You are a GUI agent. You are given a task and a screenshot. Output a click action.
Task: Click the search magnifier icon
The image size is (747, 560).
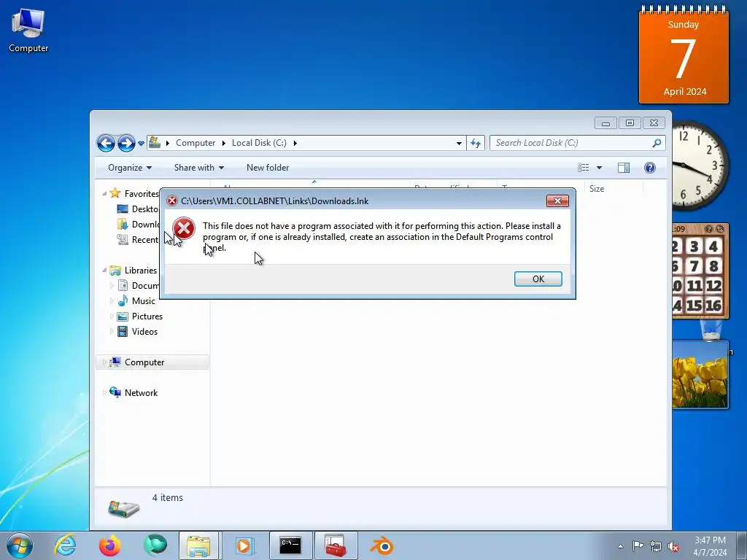coord(657,143)
